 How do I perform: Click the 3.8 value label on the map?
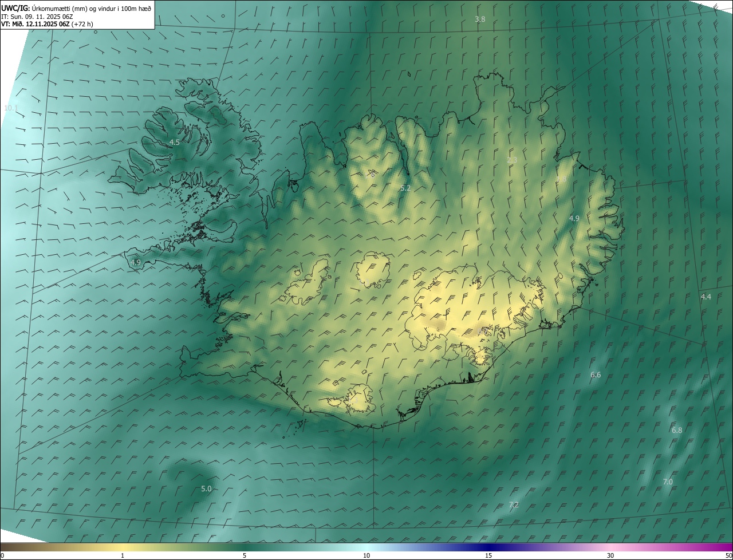point(480,19)
